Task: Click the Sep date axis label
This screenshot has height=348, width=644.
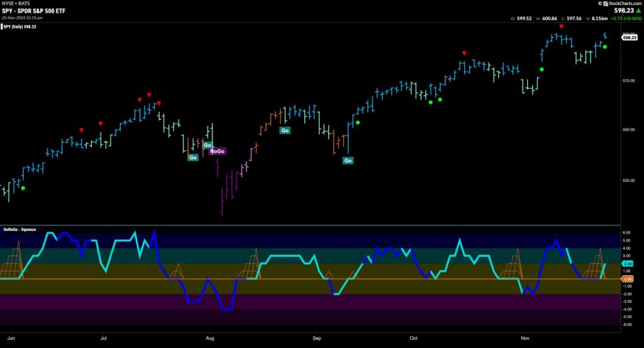Action: 317,338
